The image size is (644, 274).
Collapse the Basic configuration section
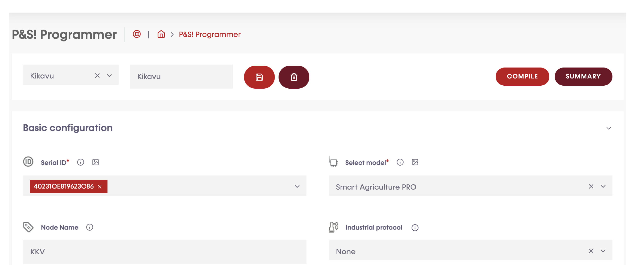point(609,128)
